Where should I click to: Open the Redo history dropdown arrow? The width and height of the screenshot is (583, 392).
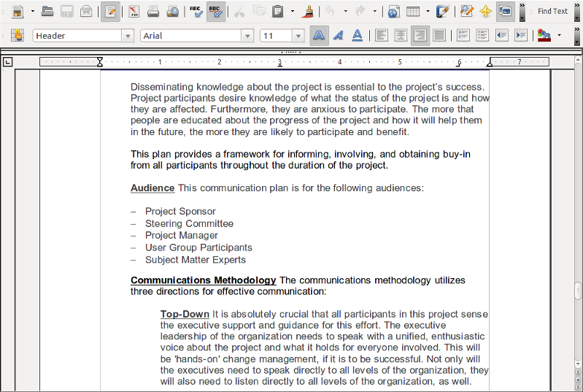(375, 12)
